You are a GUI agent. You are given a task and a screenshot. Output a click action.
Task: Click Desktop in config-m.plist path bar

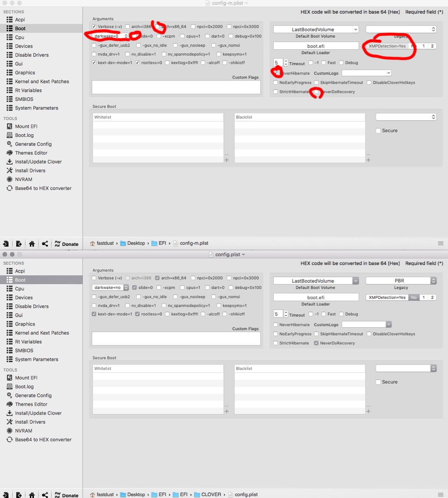(132, 243)
